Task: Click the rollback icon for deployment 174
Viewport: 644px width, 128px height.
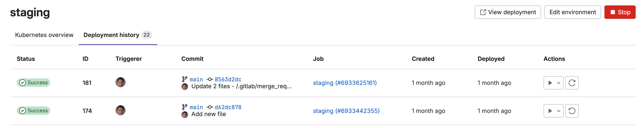Action: pos(572,111)
